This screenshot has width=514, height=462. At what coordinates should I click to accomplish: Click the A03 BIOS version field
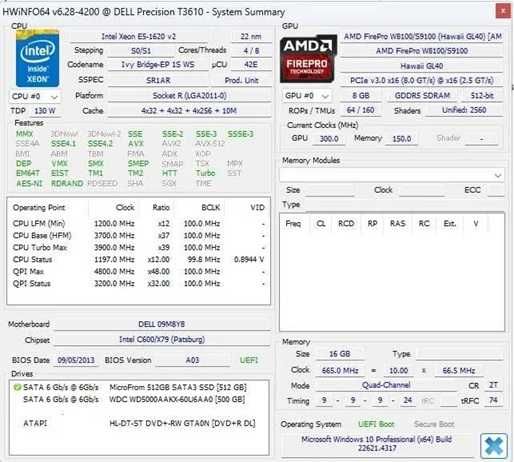(x=192, y=360)
